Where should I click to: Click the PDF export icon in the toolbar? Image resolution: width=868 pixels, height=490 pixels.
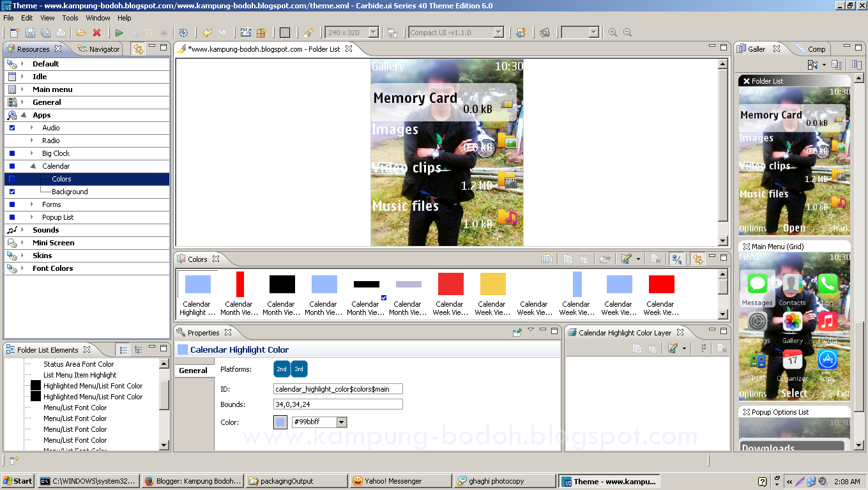[x=246, y=33]
